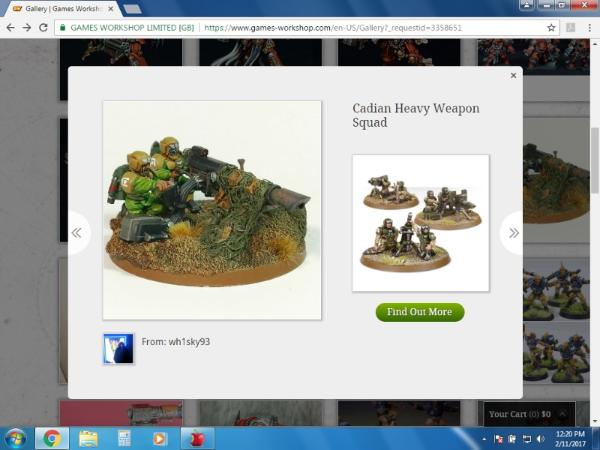Image resolution: width=600 pixels, height=450 pixels.
Task: Reload the Games Workshop gallery page
Action: click(x=43, y=28)
